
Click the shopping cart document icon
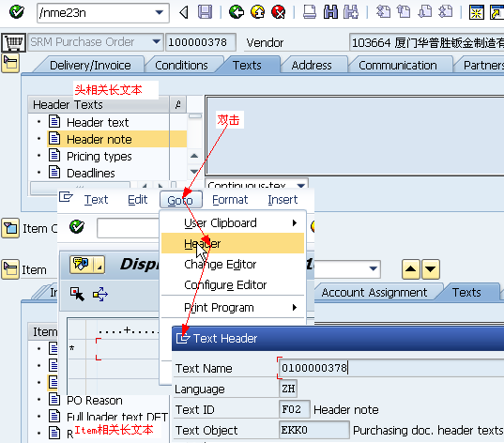(x=13, y=42)
